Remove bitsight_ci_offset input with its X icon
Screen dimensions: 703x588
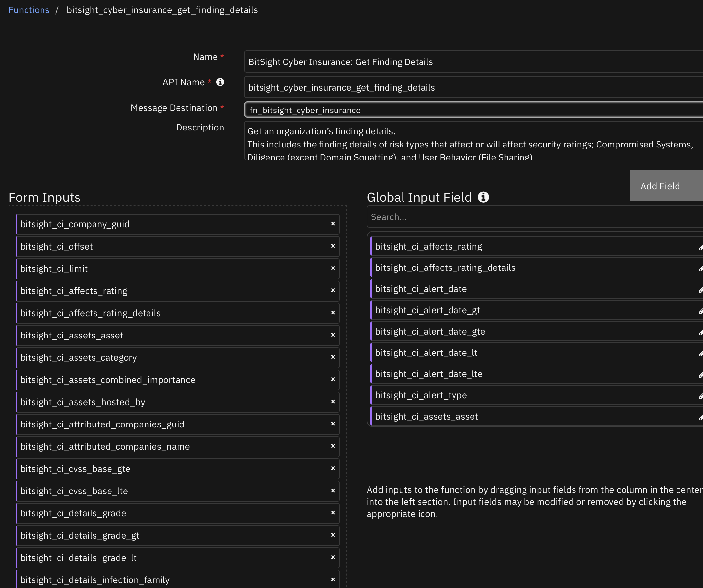(x=333, y=246)
